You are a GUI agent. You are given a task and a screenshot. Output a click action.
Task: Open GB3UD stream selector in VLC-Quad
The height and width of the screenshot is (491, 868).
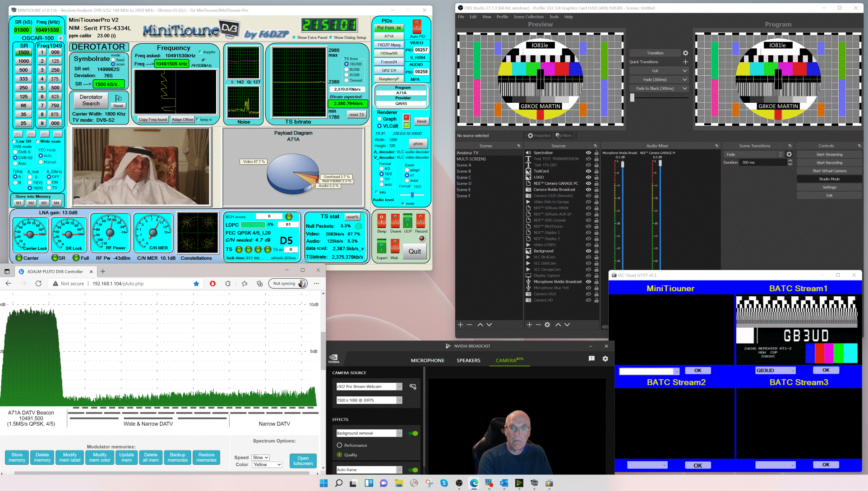tap(775, 371)
